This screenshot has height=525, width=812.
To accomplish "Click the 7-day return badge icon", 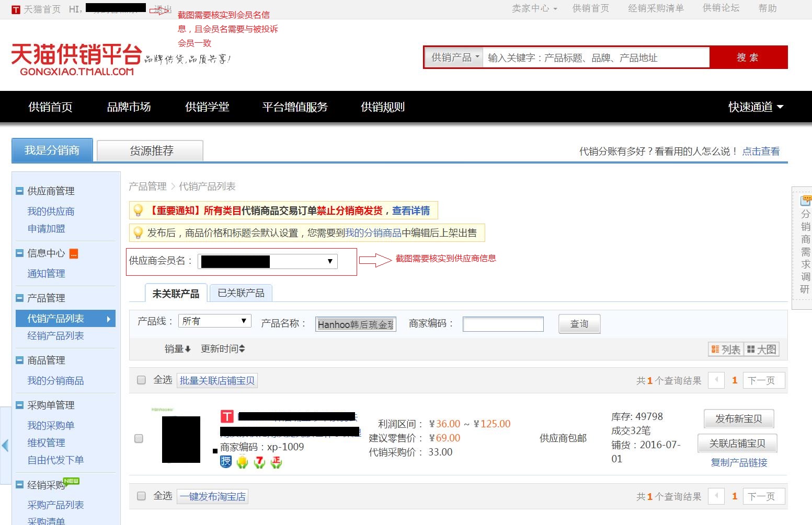I will point(259,462).
